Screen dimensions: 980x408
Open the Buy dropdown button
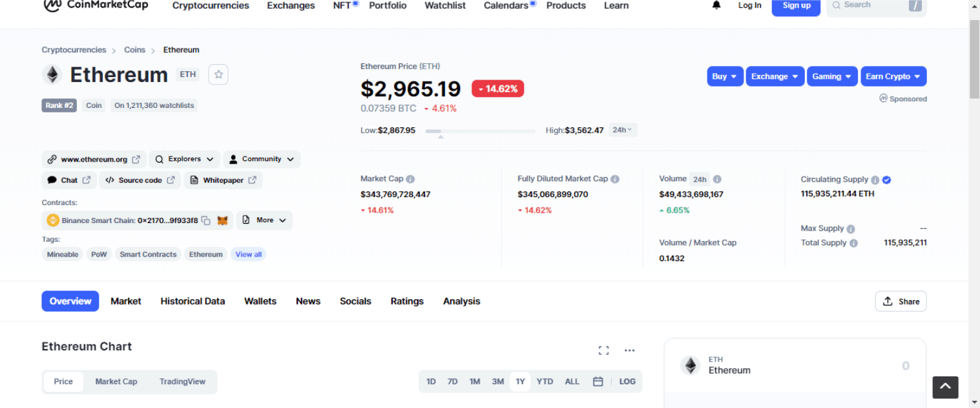[725, 76]
